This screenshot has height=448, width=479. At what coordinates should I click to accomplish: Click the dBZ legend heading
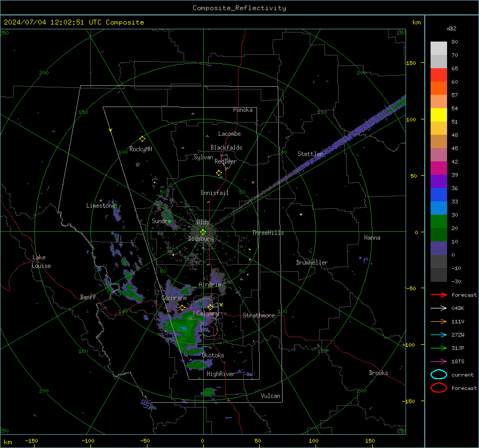click(x=451, y=28)
